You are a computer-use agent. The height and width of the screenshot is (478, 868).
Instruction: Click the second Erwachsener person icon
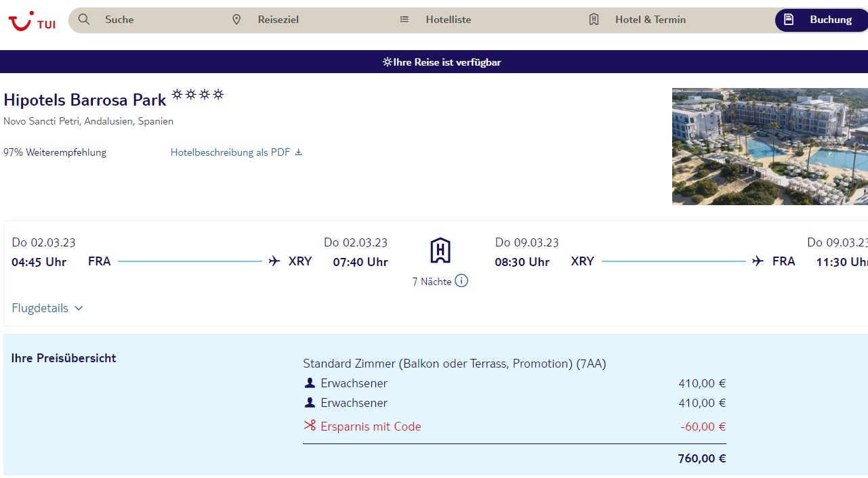tap(310, 403)
